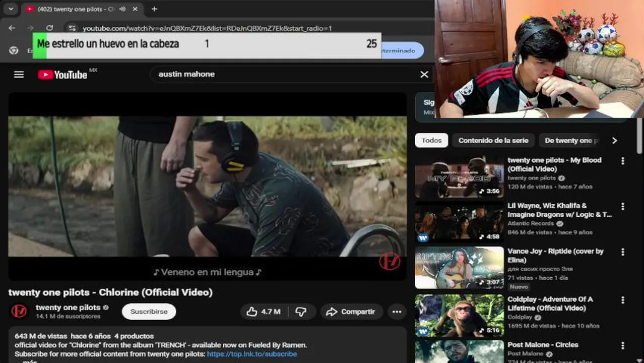
Task: Click the Chlorine video player
Action: click(x=207, y=187)
